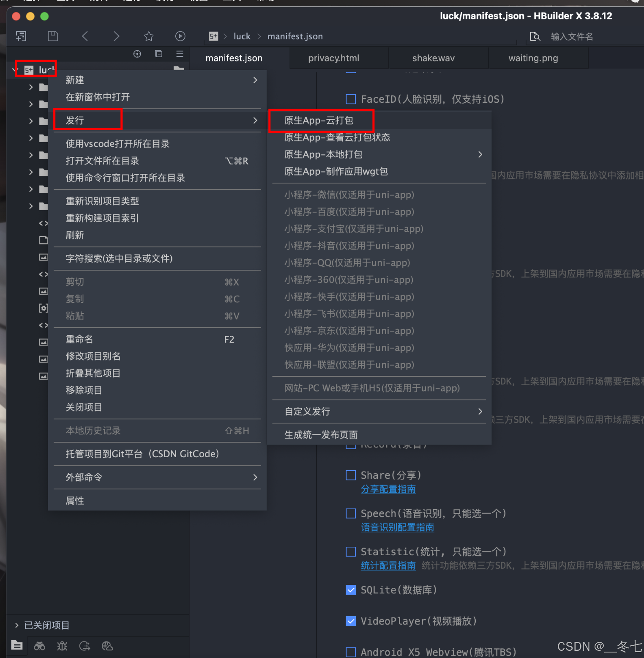
Task: Click the new file toolbar icon
Action: pyautogui.click(x=21, y=36)
